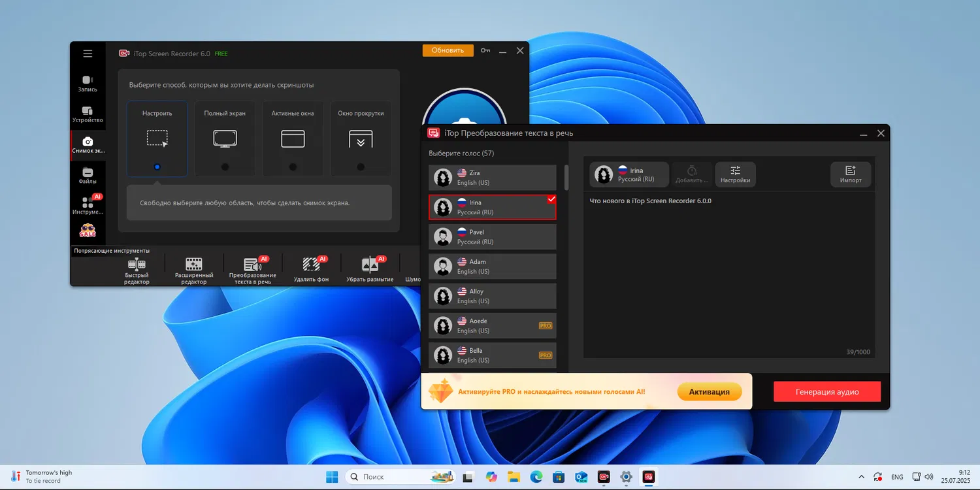This screenshot has height=490, width=980.
Task: Show hidden icons in system tray
Action: click(x=861, y=477)
